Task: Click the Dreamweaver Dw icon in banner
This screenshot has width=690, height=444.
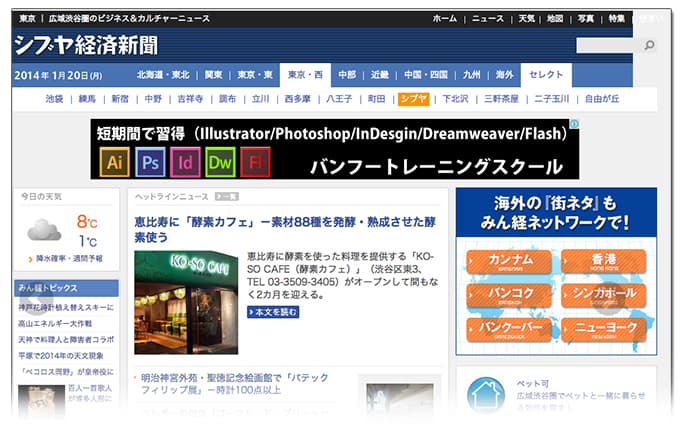Action: [220, 162]
